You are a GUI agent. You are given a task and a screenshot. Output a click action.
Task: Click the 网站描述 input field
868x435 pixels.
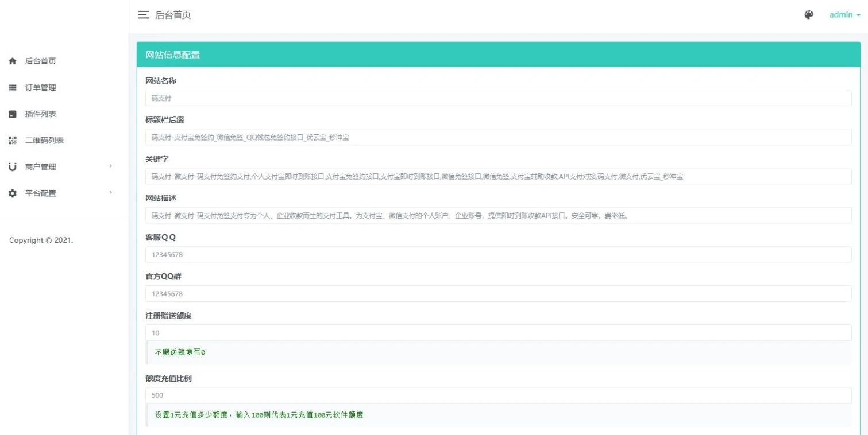pyautogui.click(x=498, y=215)
